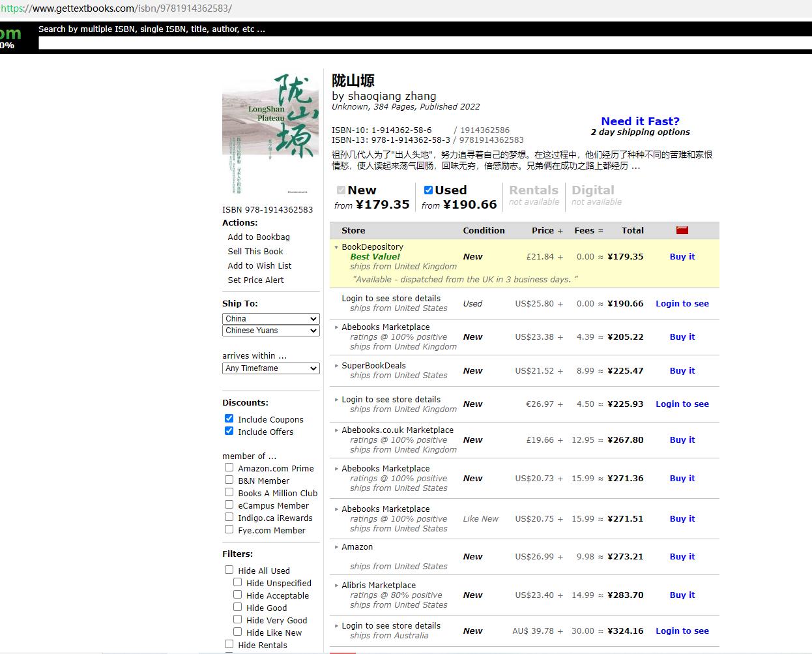
Task: Buy it from SuperBookDeals
Action: (x=682, y=371)
